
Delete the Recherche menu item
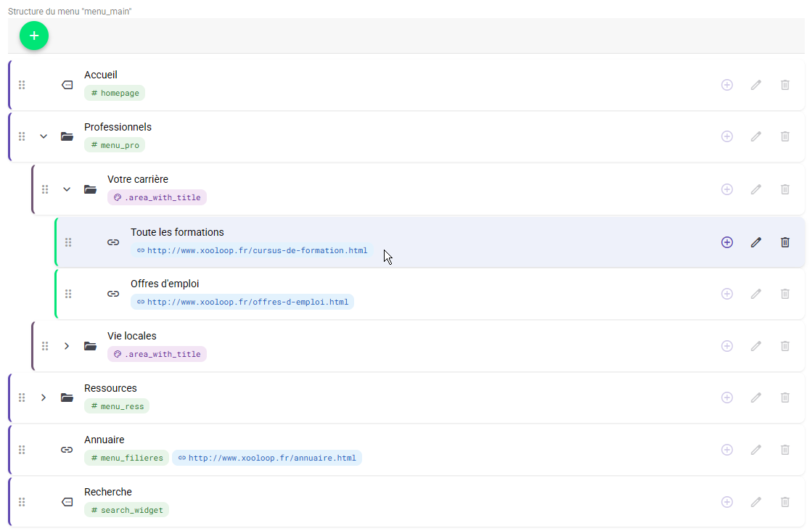point(784,501)
